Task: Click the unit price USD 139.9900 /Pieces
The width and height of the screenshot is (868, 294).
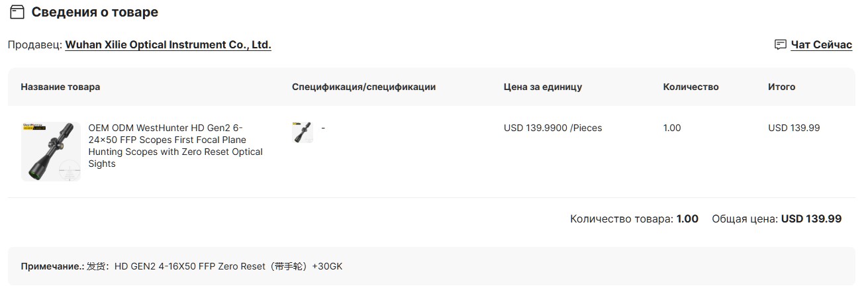Action: [x=553, y=128]
